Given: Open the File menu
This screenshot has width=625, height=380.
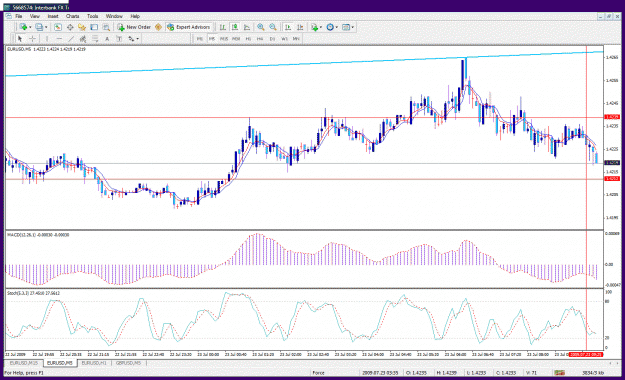Looking at the screenshot, I should [x=19, y=16].
